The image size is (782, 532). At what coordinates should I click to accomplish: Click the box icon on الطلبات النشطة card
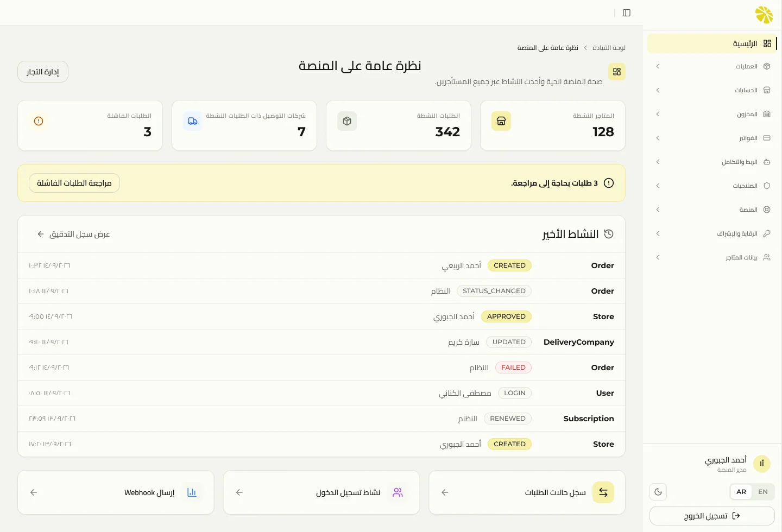pos(347,121)
